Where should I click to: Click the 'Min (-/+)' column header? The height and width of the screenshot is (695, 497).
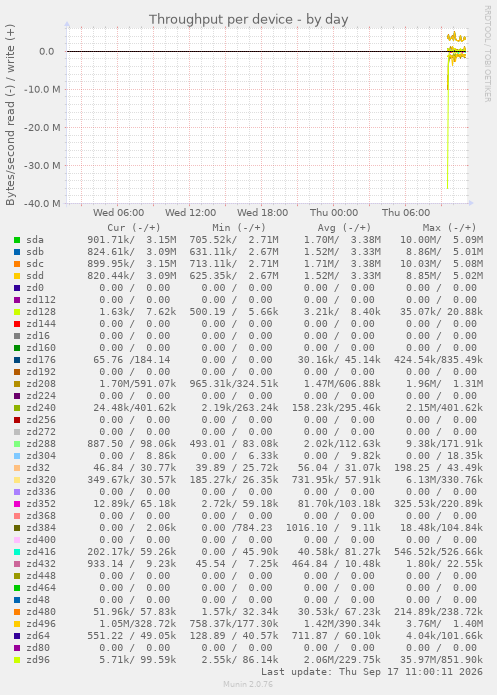pyautogui.click(x=239, y=228)
